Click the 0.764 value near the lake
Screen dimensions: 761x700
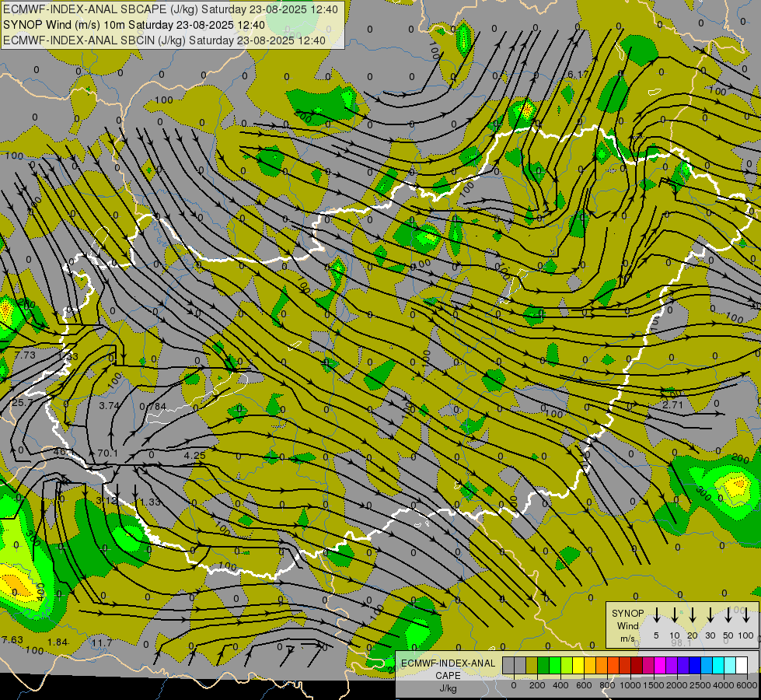153,407
